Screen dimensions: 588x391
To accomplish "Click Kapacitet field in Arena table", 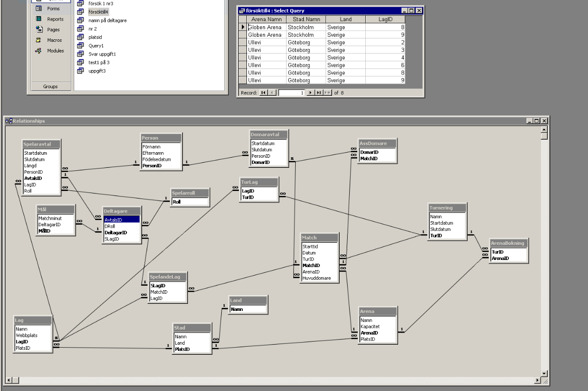I will click(377, 327).
